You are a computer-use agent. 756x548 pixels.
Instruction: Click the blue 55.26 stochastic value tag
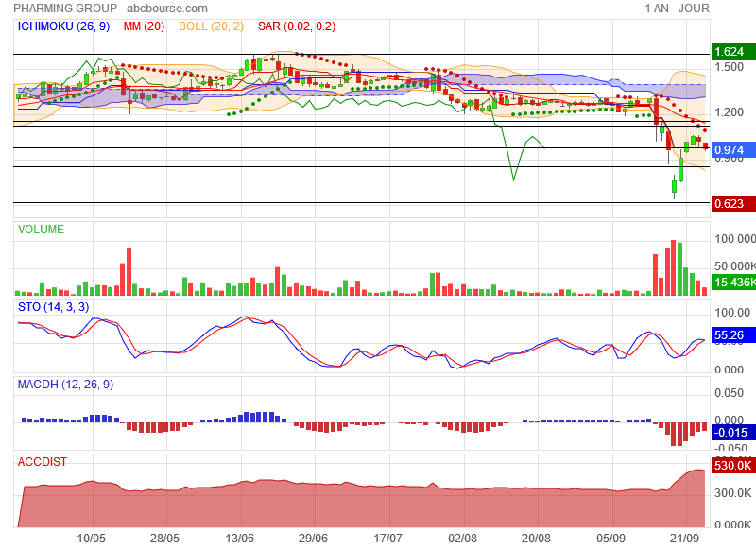pyautogui.click(x=729, y=335)
